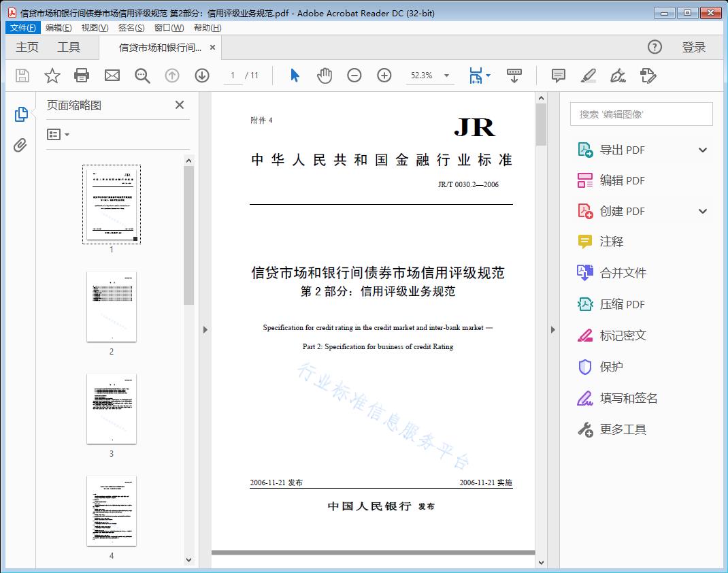The image size is (728, 573).
Task: Collapse the right tools pane arrow
Action: (x=552, y=330)
